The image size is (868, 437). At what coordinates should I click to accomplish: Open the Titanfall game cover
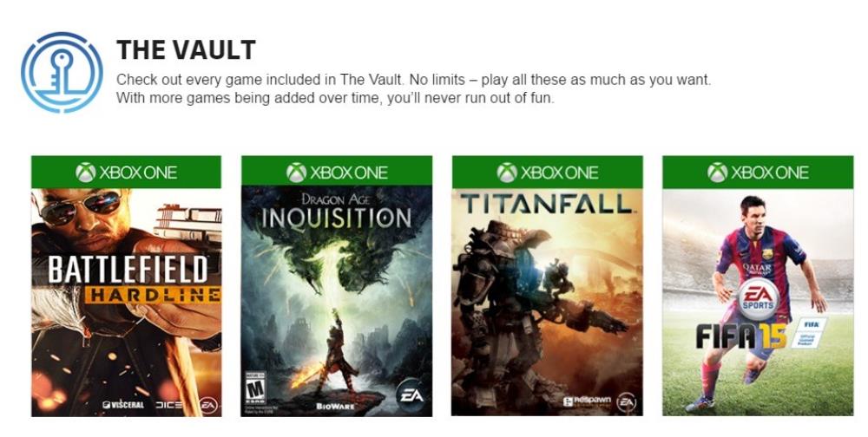[x=548, y=302]
